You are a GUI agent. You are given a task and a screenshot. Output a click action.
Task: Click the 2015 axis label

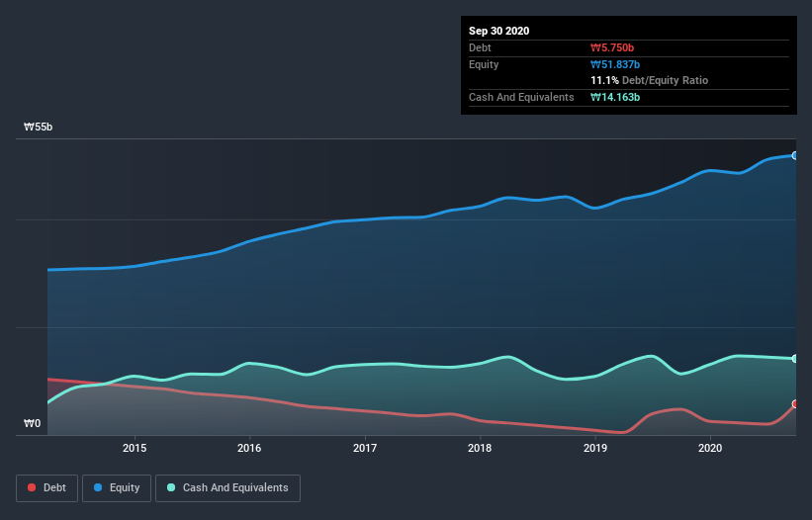(x=135, y=448)
